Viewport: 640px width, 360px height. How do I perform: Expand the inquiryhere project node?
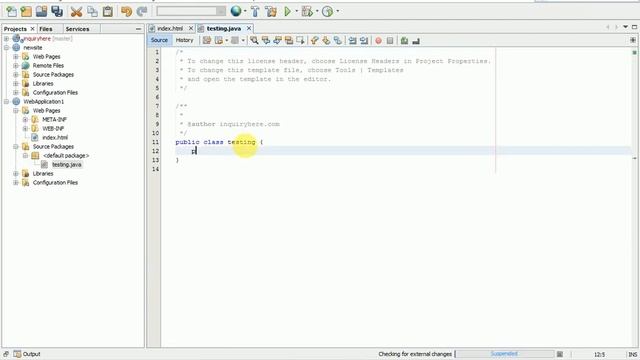click(6, 39)
